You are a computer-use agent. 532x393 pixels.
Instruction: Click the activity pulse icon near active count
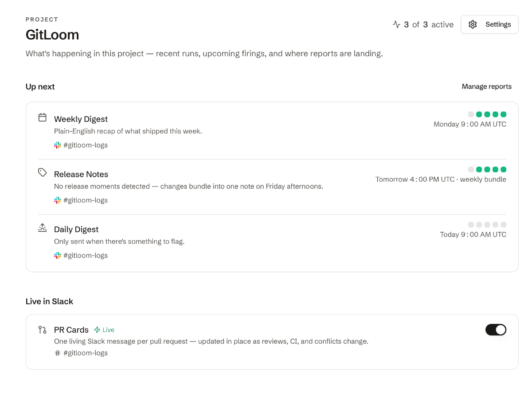tap(397, 24)
